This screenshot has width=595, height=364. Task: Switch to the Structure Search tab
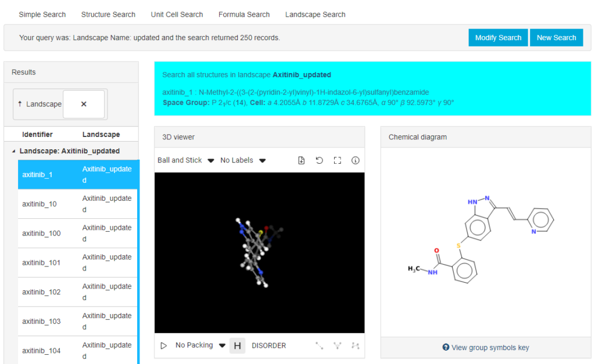(x=108, y=15)
